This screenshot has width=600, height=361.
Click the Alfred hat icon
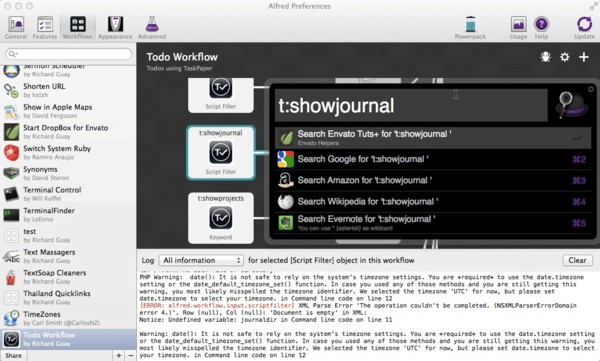pos(571,105)
